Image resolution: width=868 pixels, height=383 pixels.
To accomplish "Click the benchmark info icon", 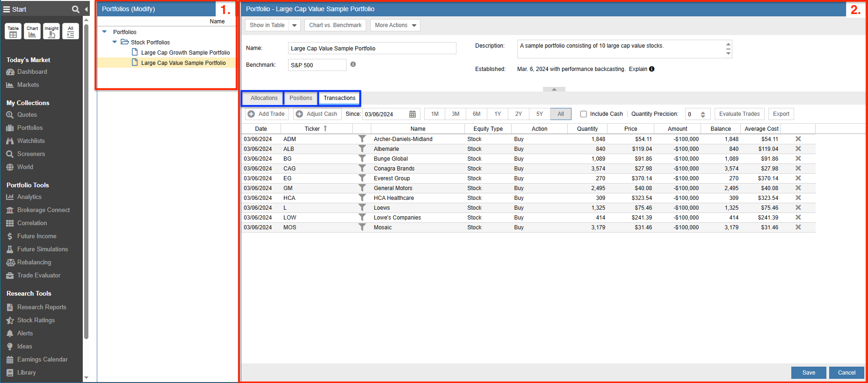I will [x=353, y=64].
